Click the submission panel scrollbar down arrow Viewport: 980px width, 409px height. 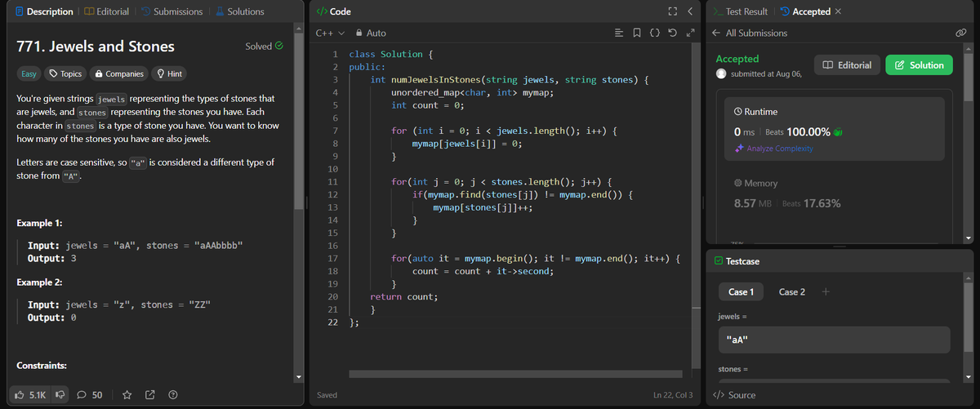pos(969,238)
